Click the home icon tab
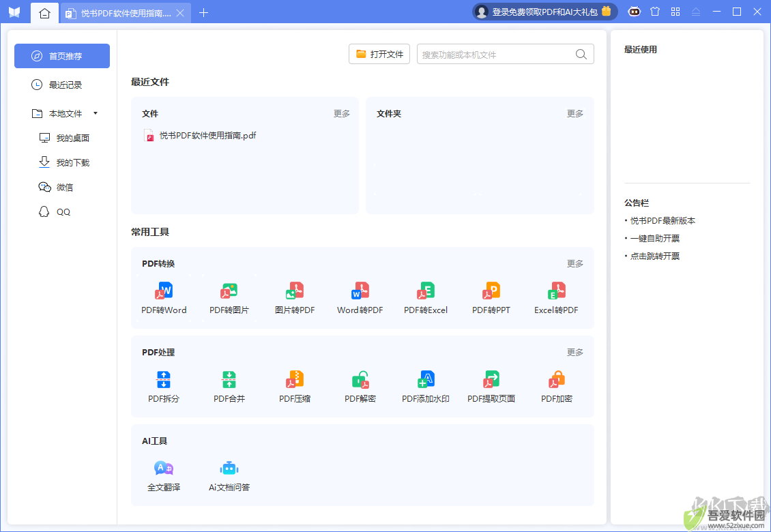The width and height of the screenshot is (771, 532). click(x=44, y=13)
